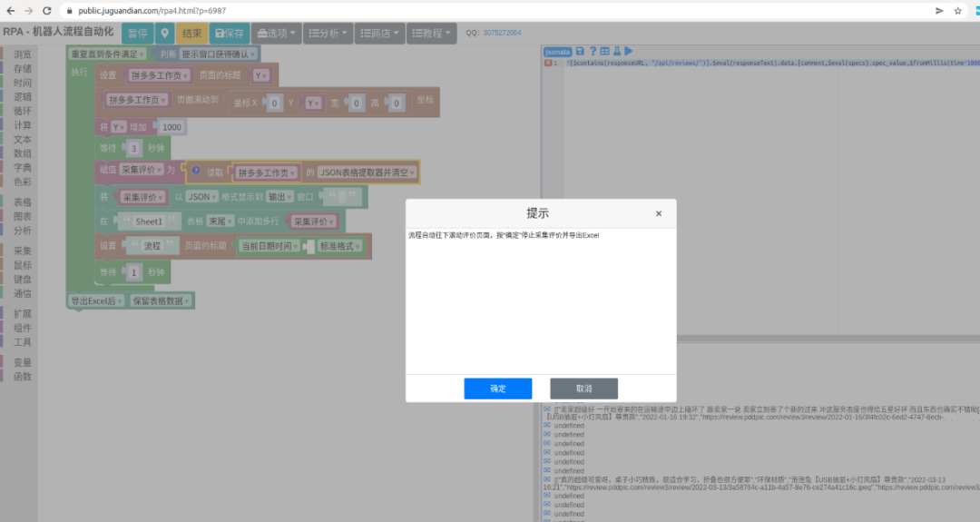Select the 数组 block category
Screen dimensions: 980x522
(23, 153)
